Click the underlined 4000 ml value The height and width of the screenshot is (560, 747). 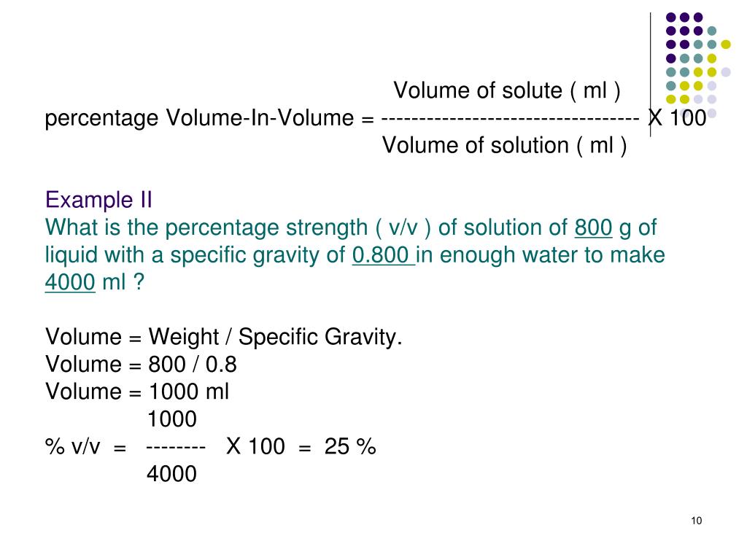point(70,282)
